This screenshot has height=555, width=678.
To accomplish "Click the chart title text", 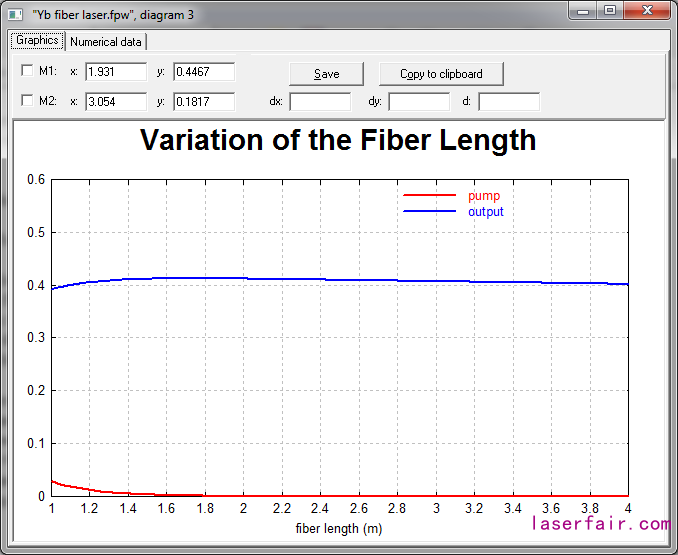I will [x=338, y=140].
